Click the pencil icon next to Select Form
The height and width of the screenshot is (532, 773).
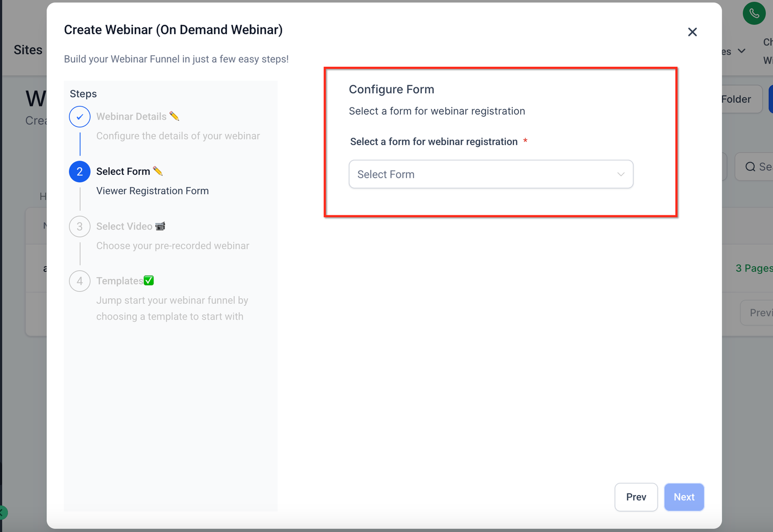(x=158, y=171)
